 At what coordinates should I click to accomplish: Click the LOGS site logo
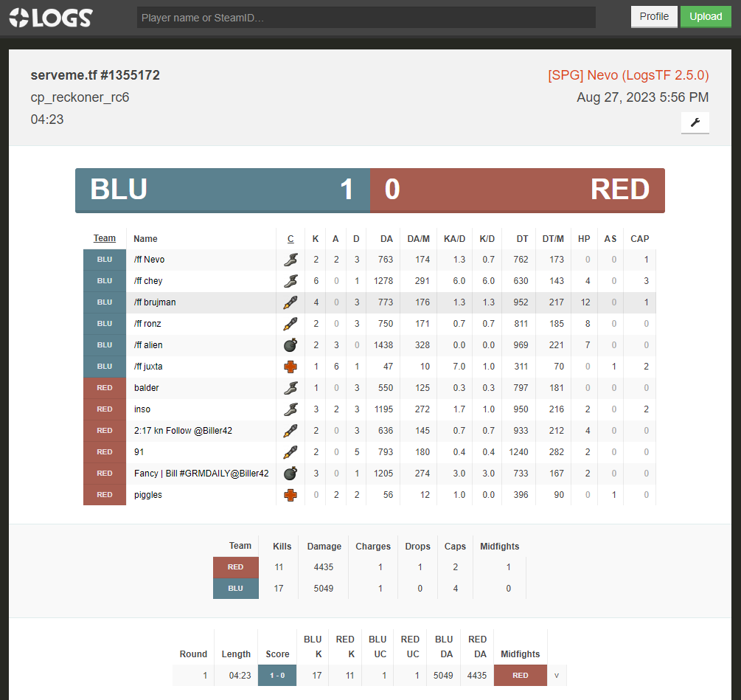(x=51, y=18)
